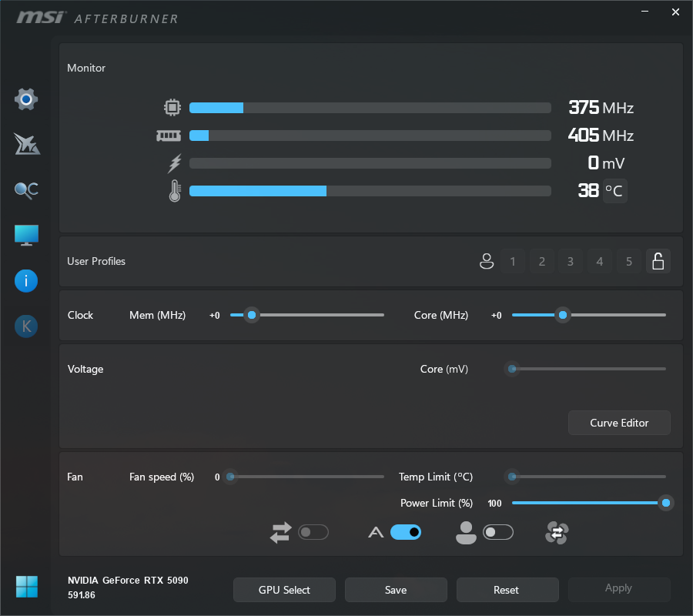Click the MSI Afterburner logo icon in sidebar
The image size is (693, 616).
pyautogui.click(x=25, y=145)
